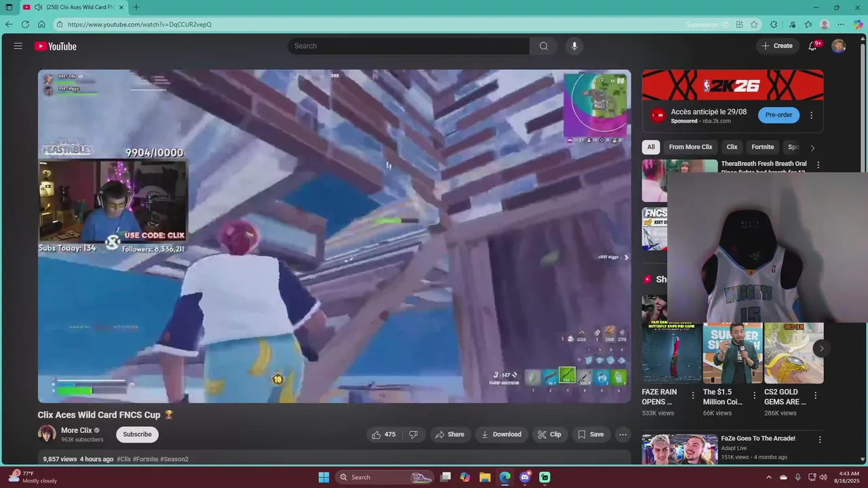
Task: Open YouTube notifications bell
Action: [812, 46]
